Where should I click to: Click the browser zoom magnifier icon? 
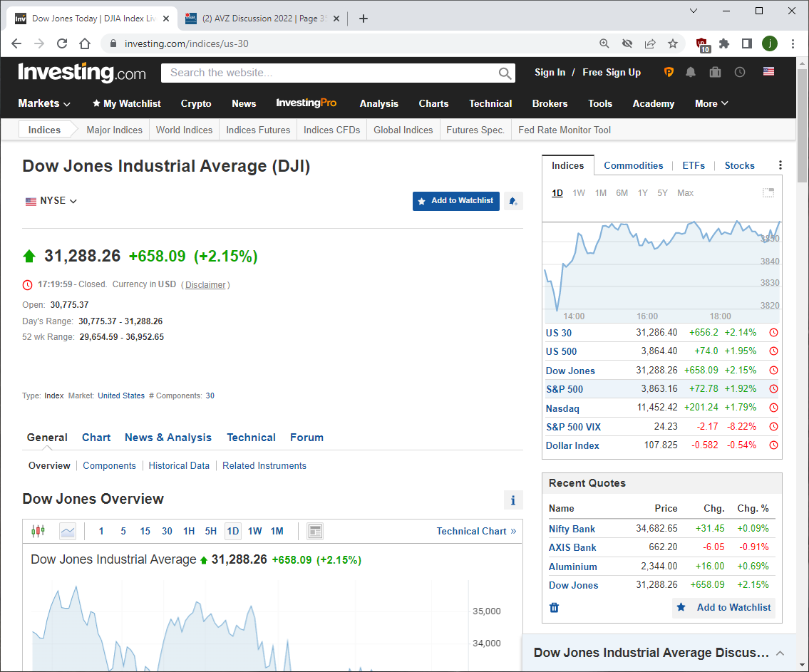604,44
